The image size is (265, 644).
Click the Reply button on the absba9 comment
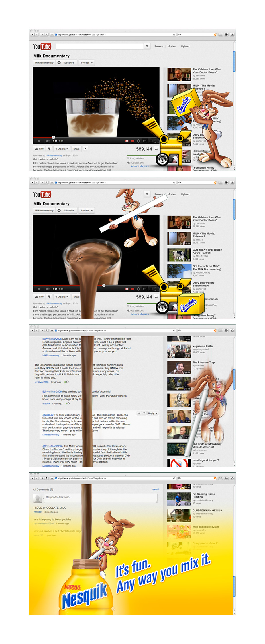coord(151,413)
